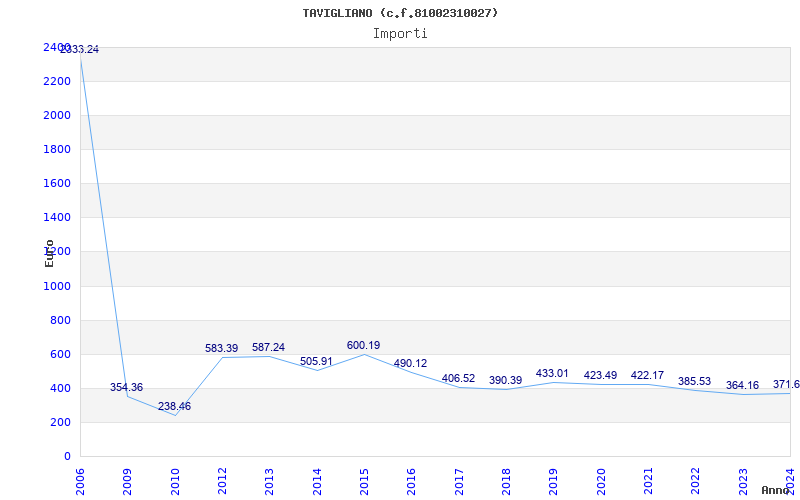This screenshot has height=500, width=800.
Task: Click the 2000 value on Euro axis
Action: [57, 115]
